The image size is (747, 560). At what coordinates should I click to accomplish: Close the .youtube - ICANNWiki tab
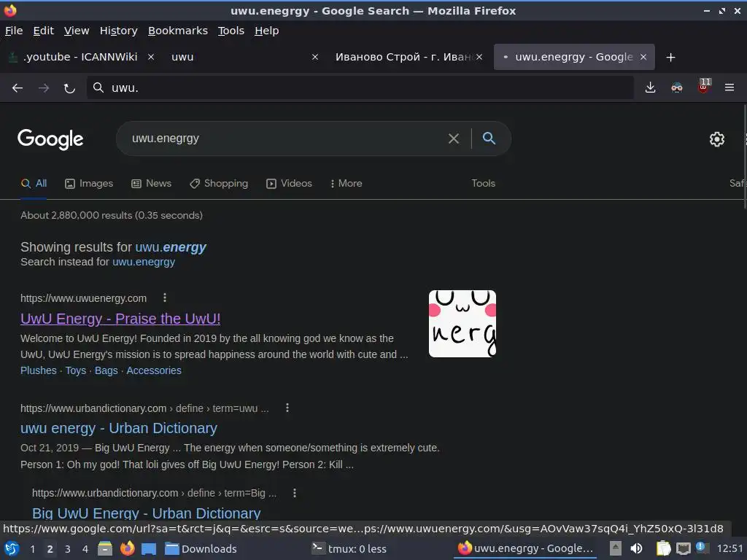(151, 57)
